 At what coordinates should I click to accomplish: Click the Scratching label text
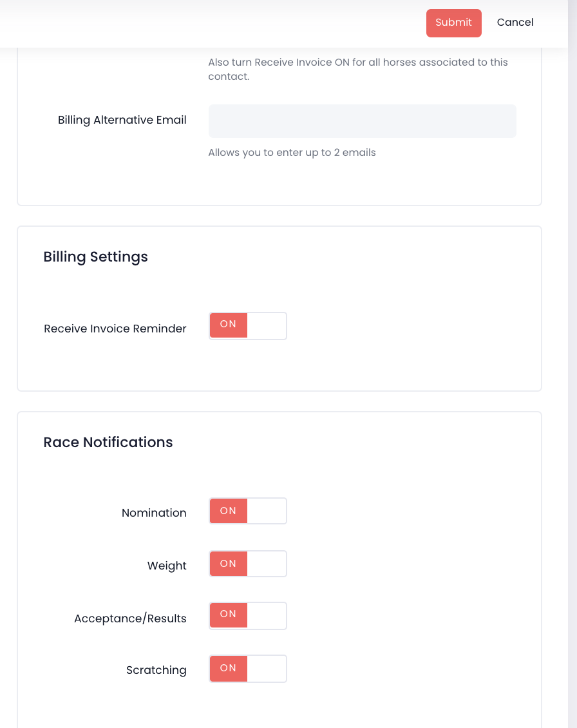point(156,670)
